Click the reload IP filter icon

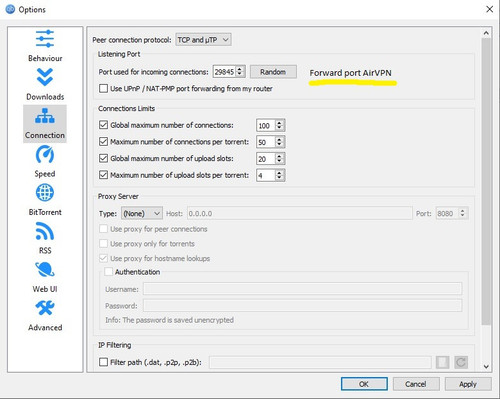tap(461, 362)
